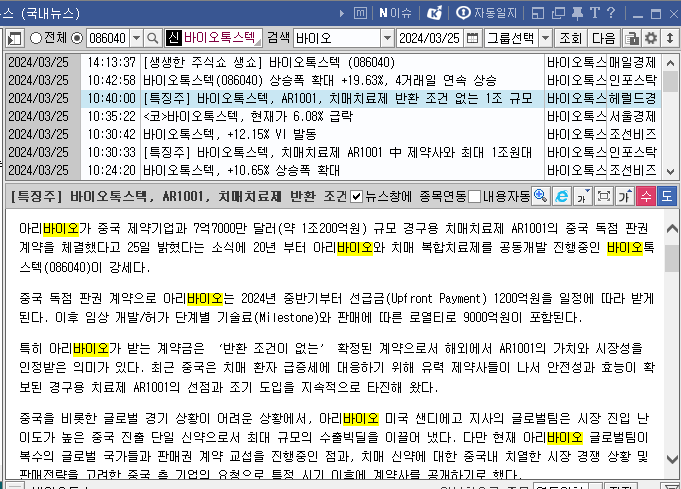Screen dimensions: 681x489
Task: Click the article body scrollbar thumb
Action: tap(671, 256)
